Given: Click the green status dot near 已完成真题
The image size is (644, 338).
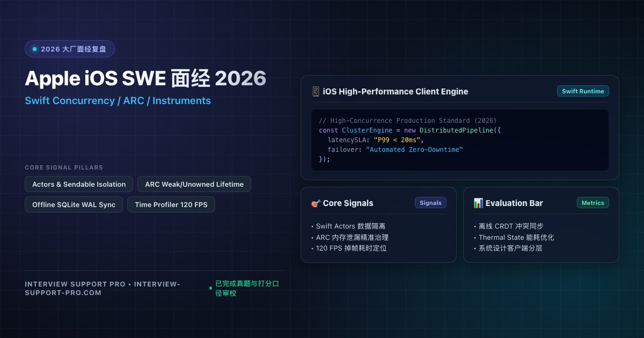Looking at the screenshot, I should click(x=210, y=288).
